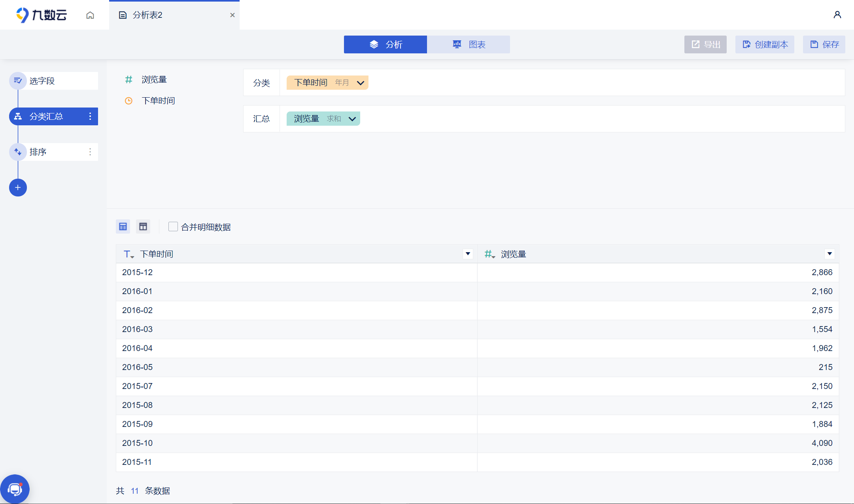Viewport: 854px width, 504px height.
Task: Click the 创建副本 button
Action: [765, 44]
